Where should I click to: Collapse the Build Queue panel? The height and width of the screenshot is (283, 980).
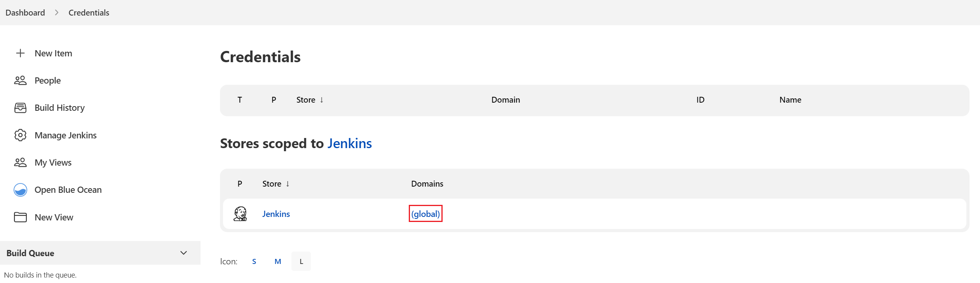[x=184, y=253]
